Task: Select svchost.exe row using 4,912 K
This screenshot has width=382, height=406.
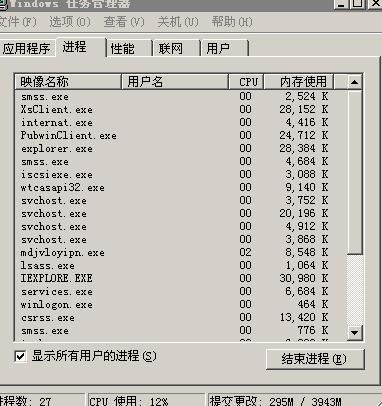Action: [180, 227]
